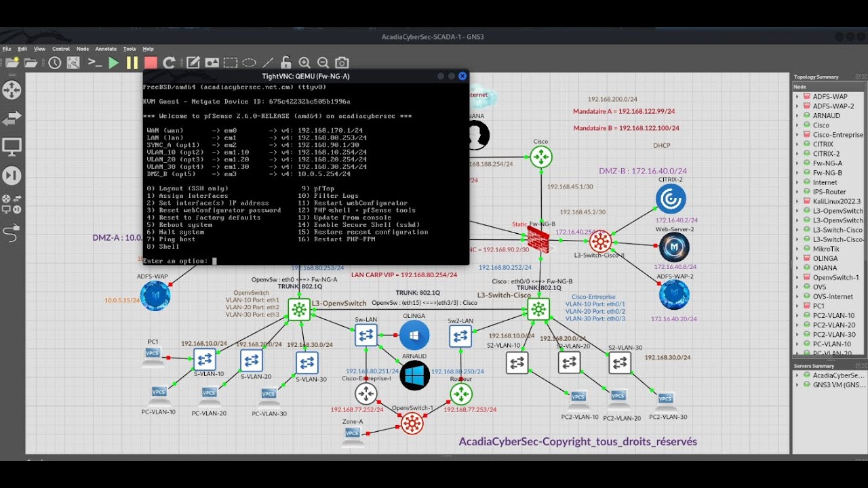Browse switches in device sidebar

point(12,119)
